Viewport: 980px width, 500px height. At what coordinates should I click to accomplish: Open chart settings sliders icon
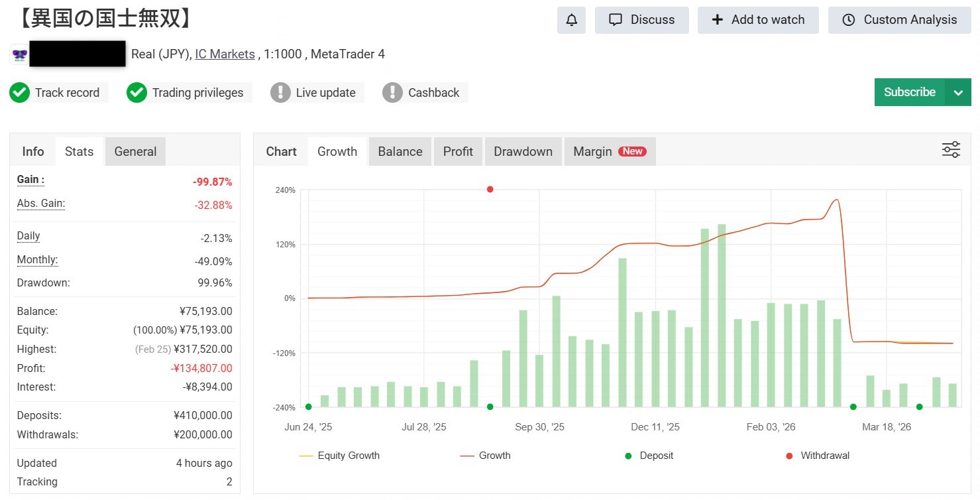coord(951,150)
